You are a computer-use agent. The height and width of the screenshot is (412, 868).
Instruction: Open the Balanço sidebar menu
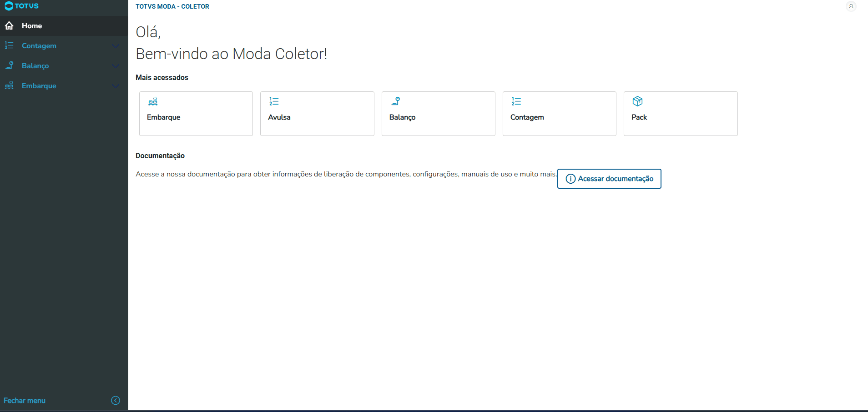click(x=64, y=66)
